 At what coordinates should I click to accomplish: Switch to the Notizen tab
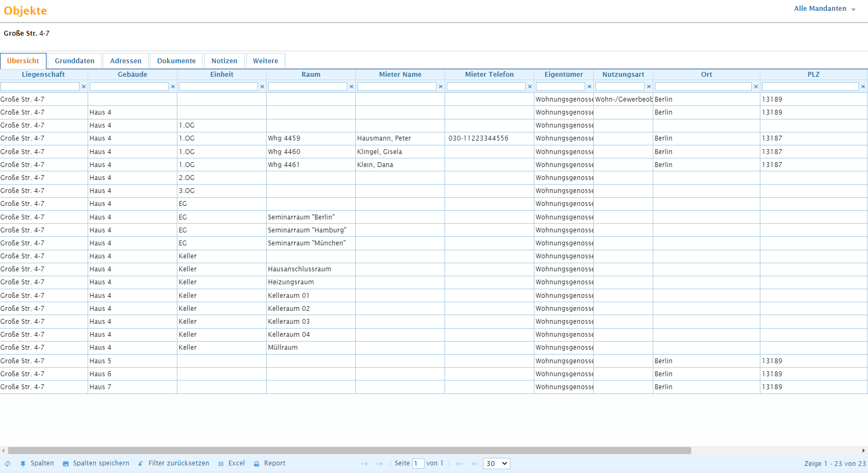(224, 61)
